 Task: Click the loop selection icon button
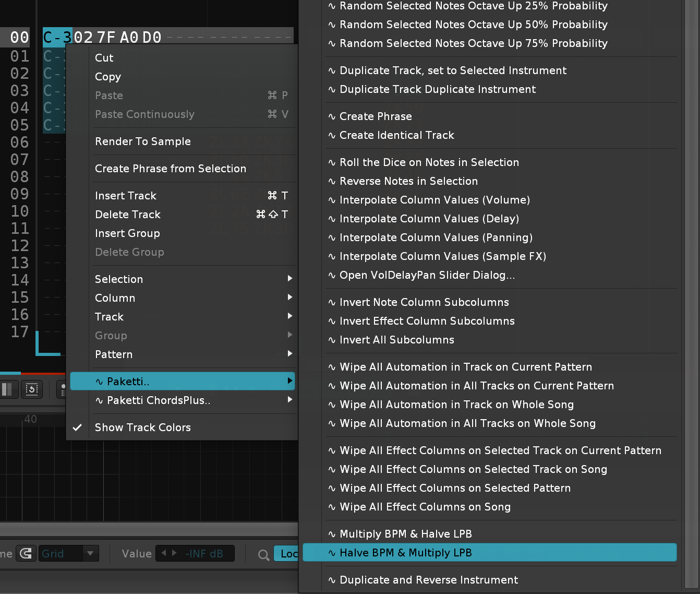point(32,389)
